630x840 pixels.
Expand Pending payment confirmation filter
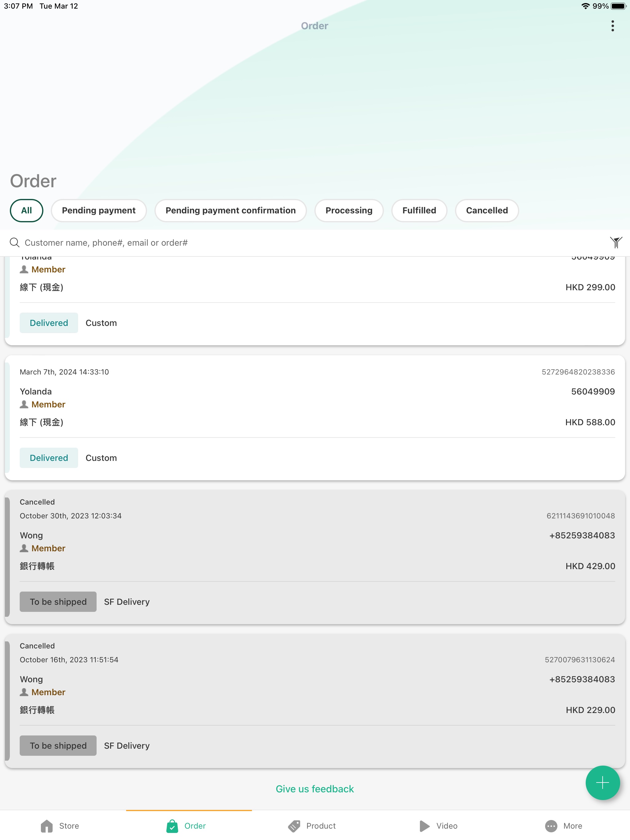click(230, 210)
